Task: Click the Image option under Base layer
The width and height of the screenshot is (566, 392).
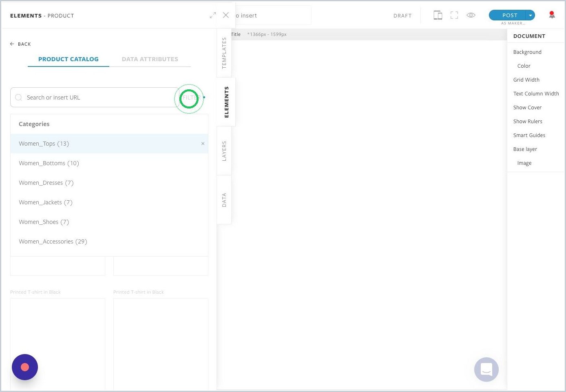Action: point(524,163)
